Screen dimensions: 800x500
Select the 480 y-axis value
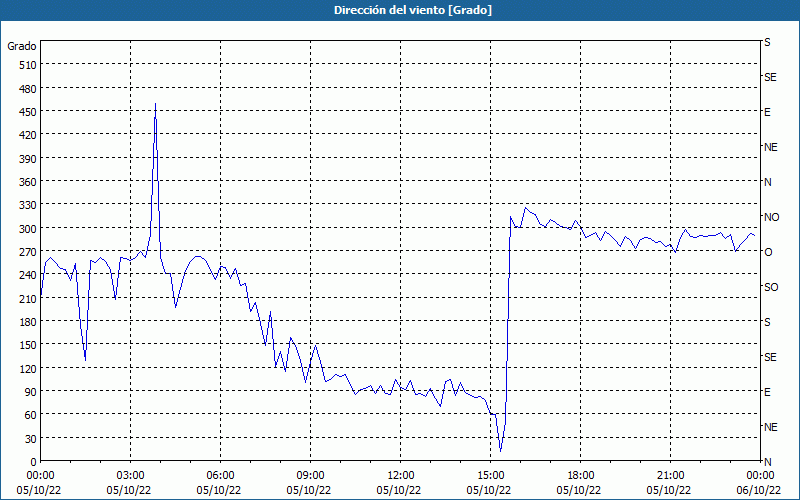point(29,89)
